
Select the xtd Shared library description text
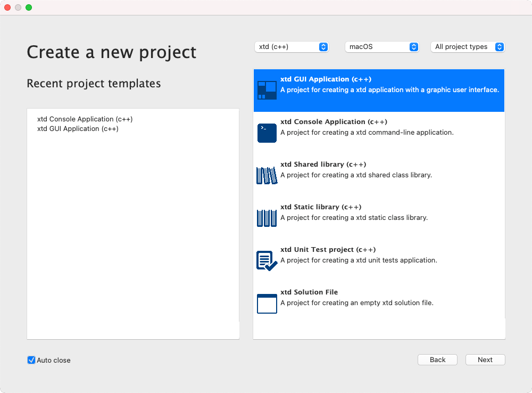pyautogui.click(x=356, y=175)
